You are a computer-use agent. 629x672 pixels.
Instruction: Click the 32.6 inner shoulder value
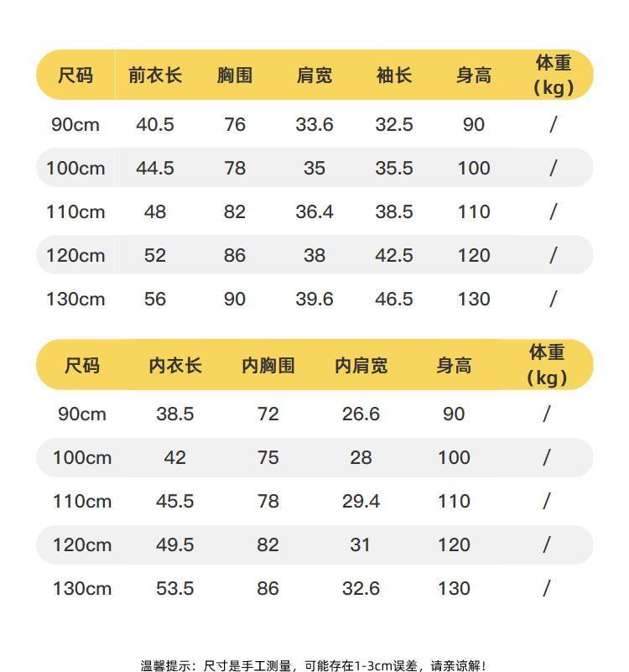pos(361,589)
